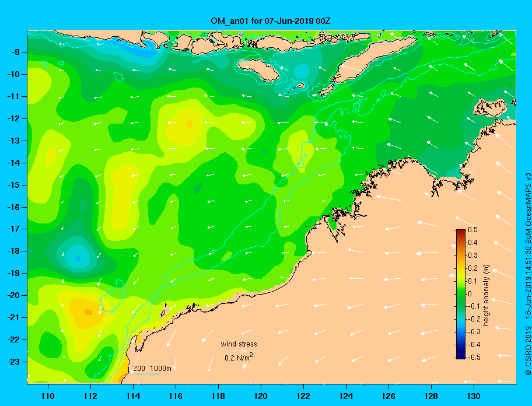Click the -0.1 colorbar tick value
The height and width of the screenshot is (406, 532).
tap(474, 307)
